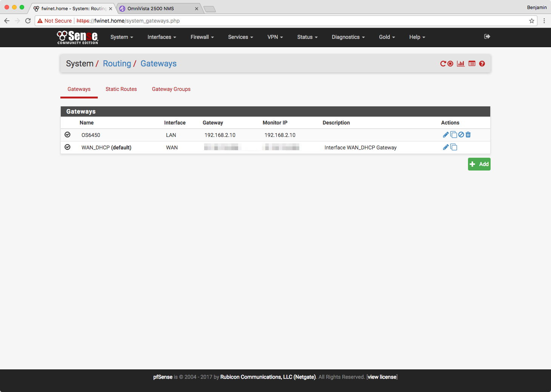
Task: Copy the WAN_DHCP gateway entry
Action: 454,147
